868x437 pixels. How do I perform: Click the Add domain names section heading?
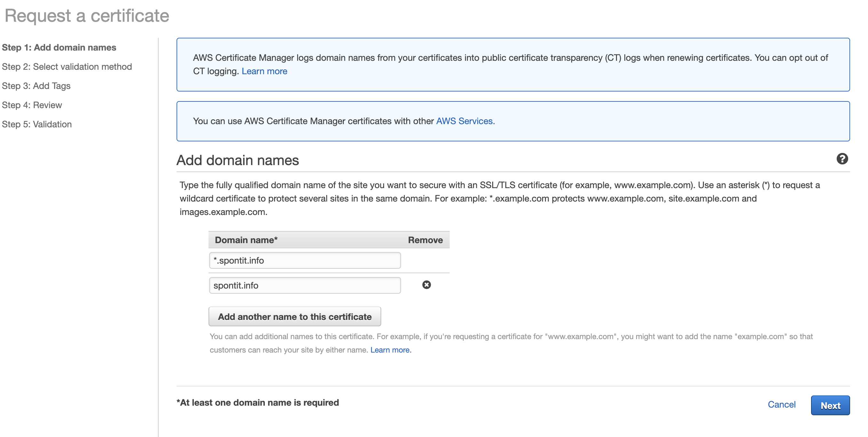[x=238, y=160]
